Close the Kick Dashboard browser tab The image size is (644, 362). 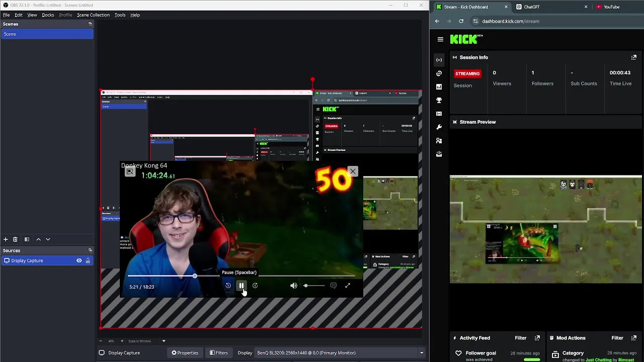(506, 7)
